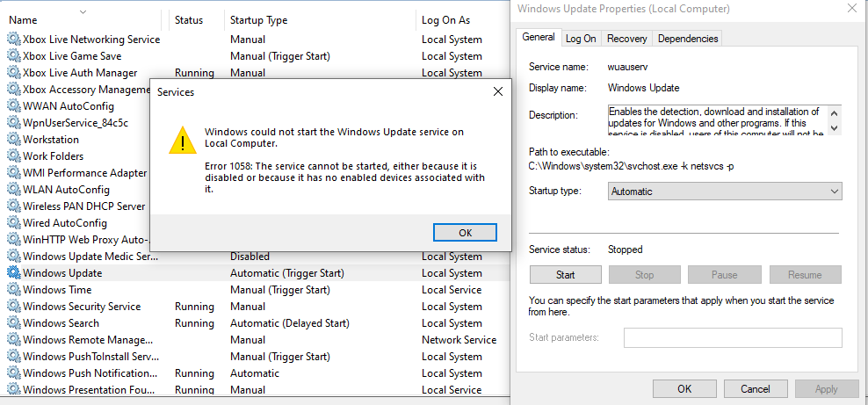Open the Dependencies tab
The width and height of the screenshot is (868, 405).
click(x=688, y=38)
